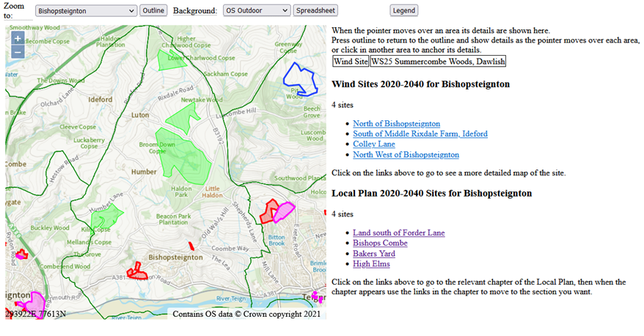Select the magenta site near Bitton Brook

282,212
